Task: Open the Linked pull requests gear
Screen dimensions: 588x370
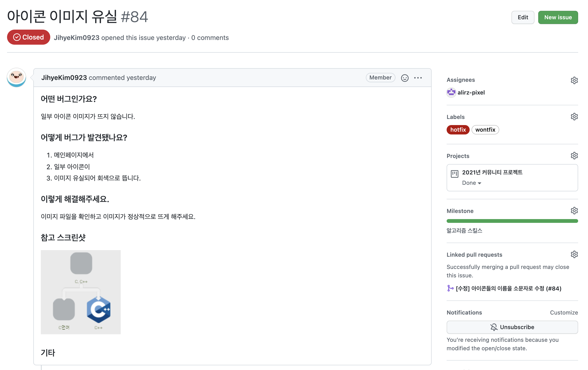Action: pyautogui.click(x=574, y=254)
